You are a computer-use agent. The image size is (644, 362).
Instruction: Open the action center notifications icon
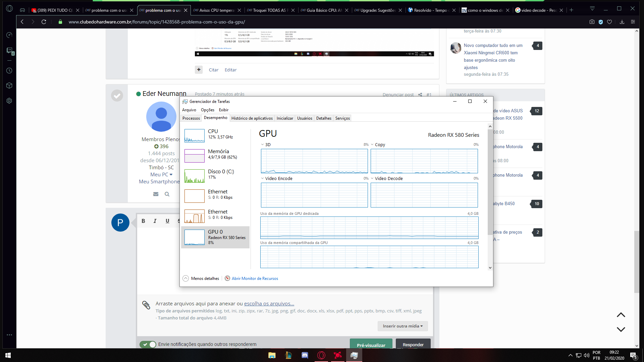click(633, 355)
